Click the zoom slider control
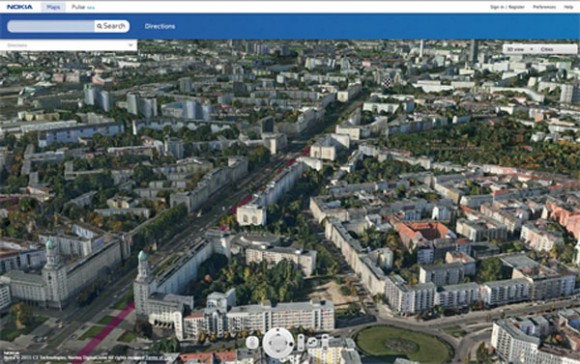 pyautogui.click(x=301, y=343)
